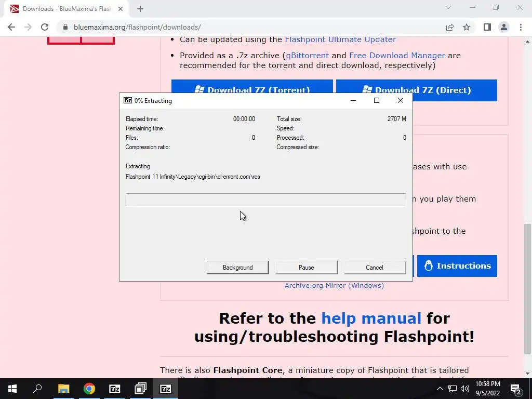The height and width of the screenshot is (399, 532).
Task: Open qBittorrent link
Action: coord(308,55)
